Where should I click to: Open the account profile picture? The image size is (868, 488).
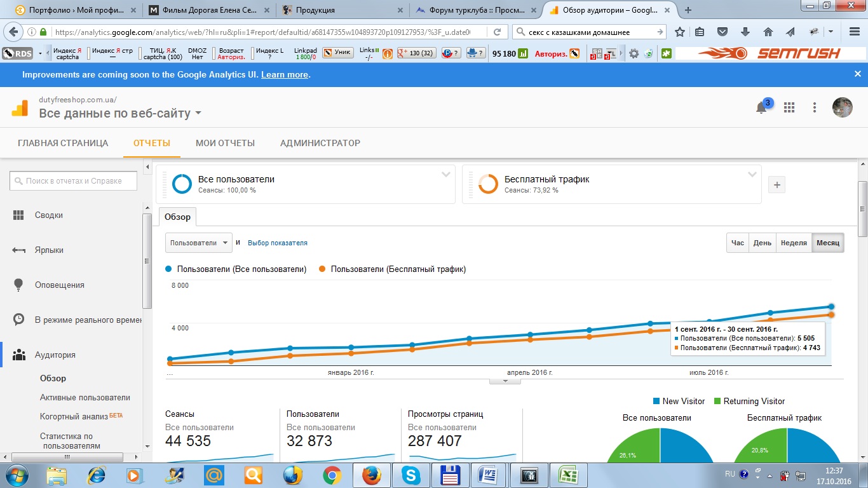tap(843, 107)
